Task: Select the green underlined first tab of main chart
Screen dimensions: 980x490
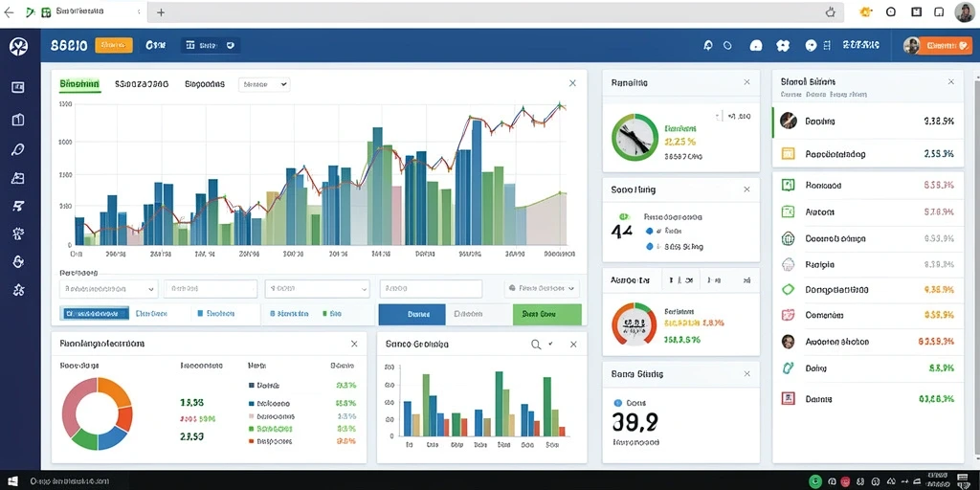Action: [x=79, y=84]
